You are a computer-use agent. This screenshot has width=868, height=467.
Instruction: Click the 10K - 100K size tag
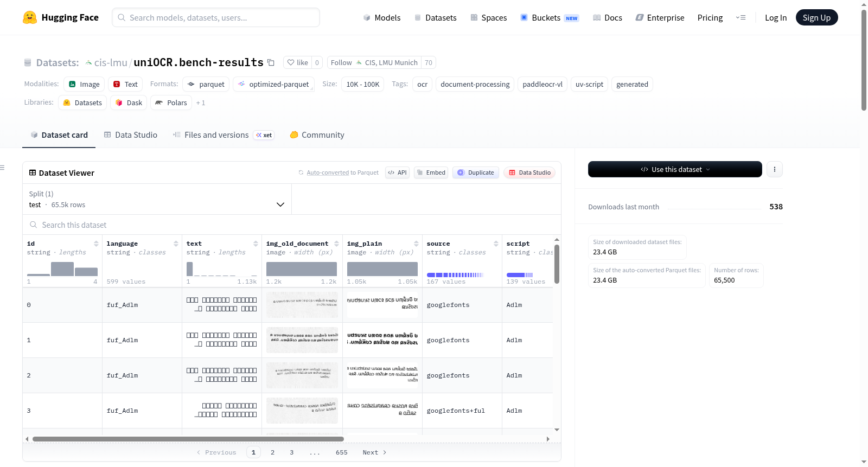tap(363, 84)
